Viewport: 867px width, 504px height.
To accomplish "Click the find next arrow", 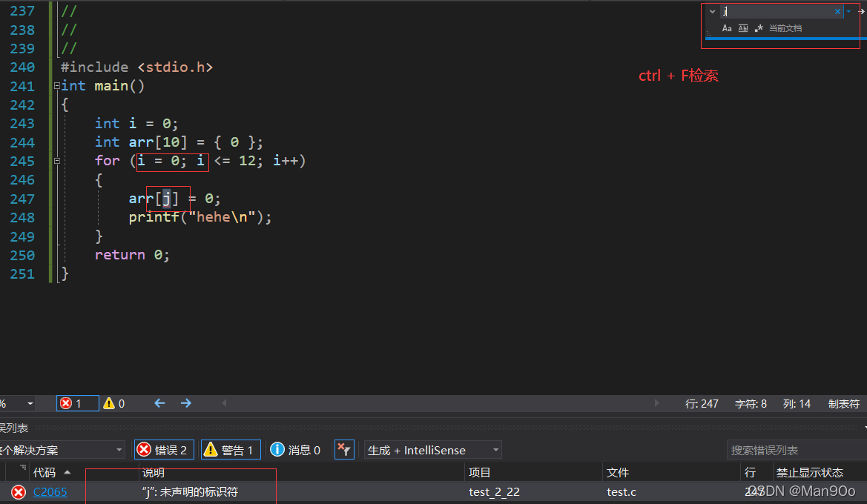I will coord(862,11).
